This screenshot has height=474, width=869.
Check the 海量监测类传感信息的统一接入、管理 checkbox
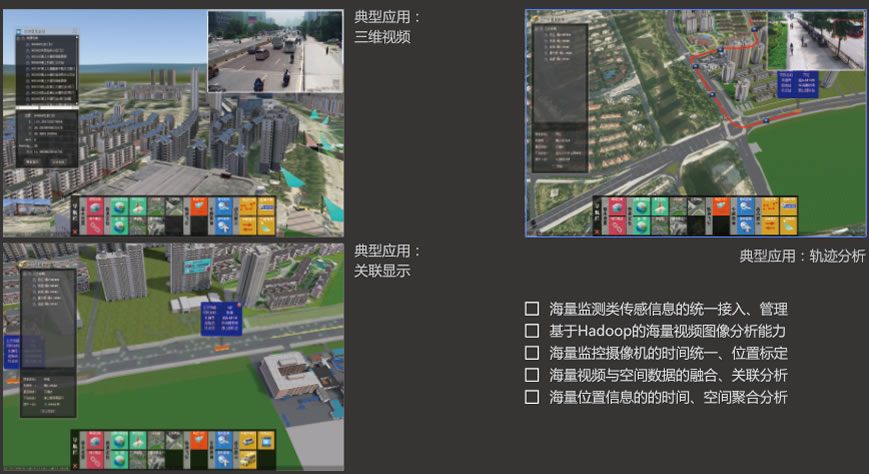[x=532, y=309]
